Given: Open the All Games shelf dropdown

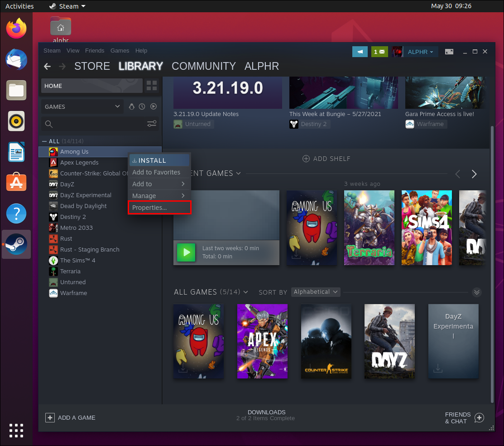Looking at the screenshot, I should (x=245, y=292).
